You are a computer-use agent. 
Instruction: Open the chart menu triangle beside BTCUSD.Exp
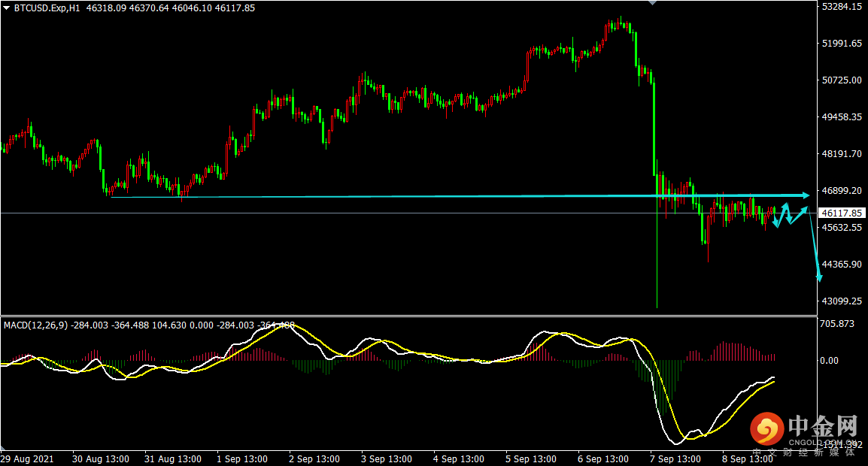pos(7,8)
